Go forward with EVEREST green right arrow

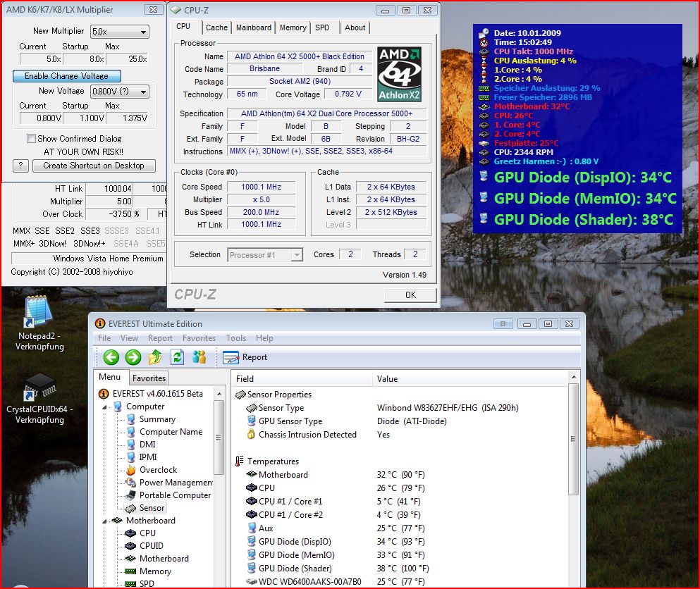pos(133,357)
